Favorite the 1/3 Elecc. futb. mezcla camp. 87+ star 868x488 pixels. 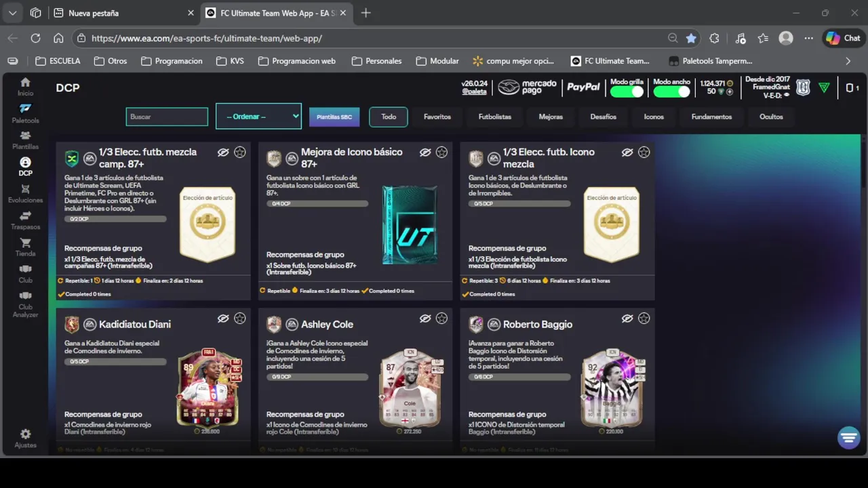click(x=239, y=152)
